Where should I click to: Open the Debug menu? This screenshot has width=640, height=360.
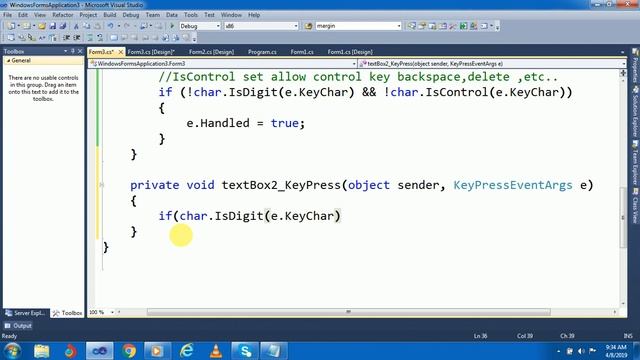click(x=131, y=15)
